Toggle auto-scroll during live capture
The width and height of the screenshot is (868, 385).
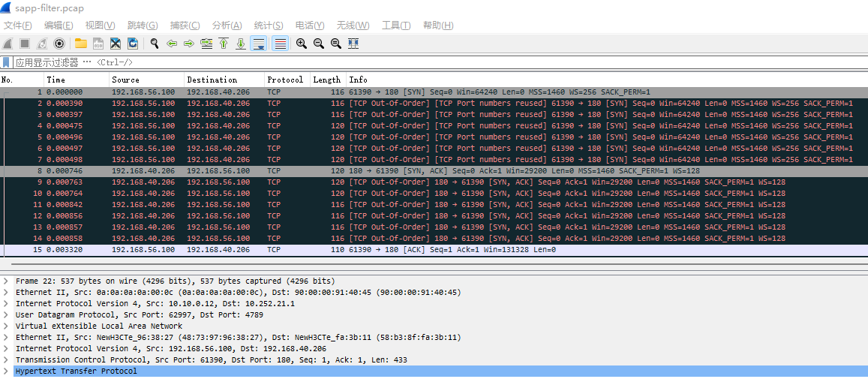[258, 44]
